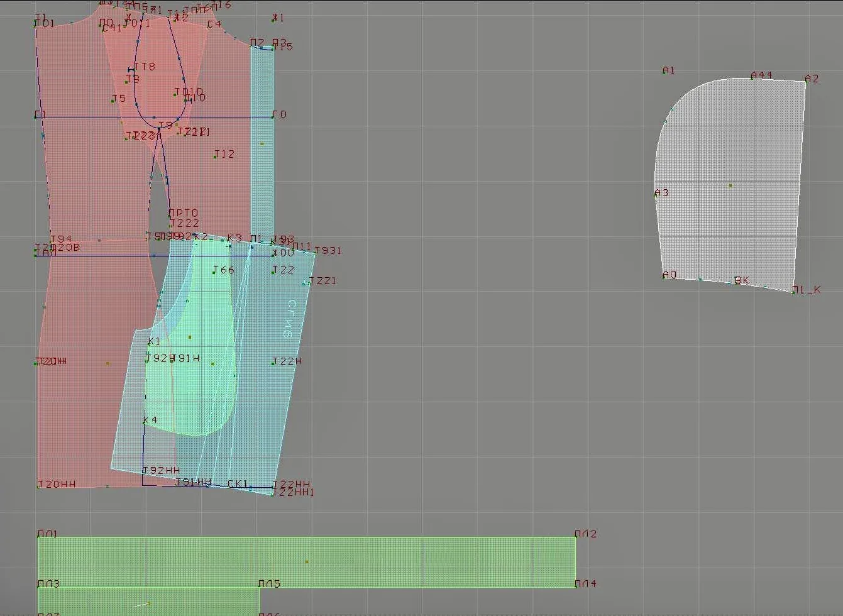
Task: Click point ПЛ2 at green strip corner
Action: 585,534
